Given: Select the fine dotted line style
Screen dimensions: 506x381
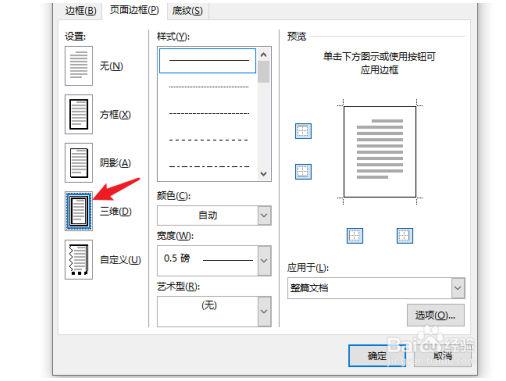Looking at the screenshot, I should point(209,87).
